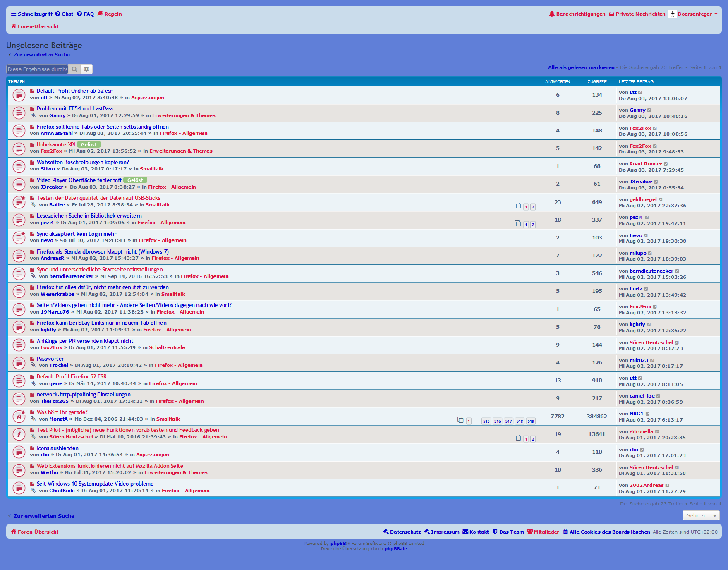Viewport: 728px width, 570px height.
Task: Go to Foren-Übersicht in top breadcrumb
Action: [35, 26]
